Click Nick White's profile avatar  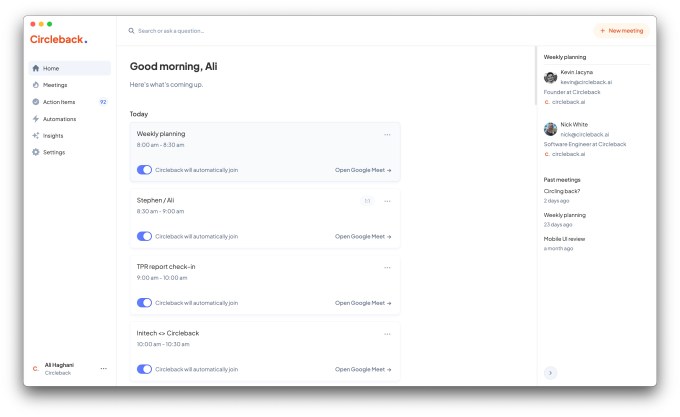pos(550,130)
